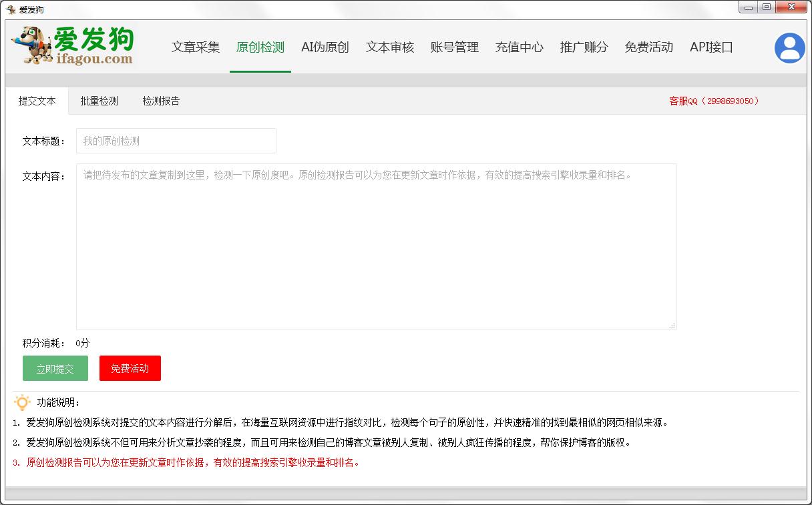Open the API接口 section
Image resolution: width=812 pixels, height=505 pixels.
pyautogui.click(x=710, y=47)
